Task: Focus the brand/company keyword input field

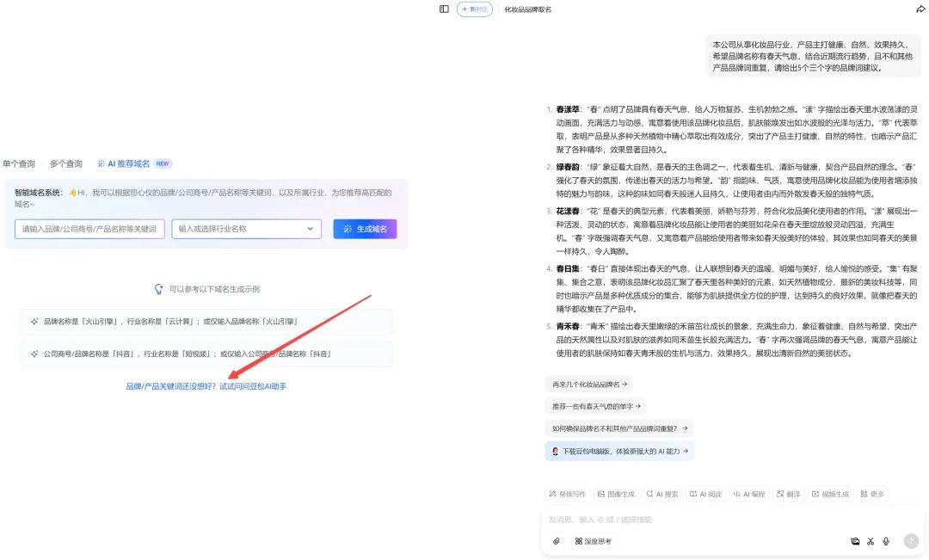Action: (89, 229)
